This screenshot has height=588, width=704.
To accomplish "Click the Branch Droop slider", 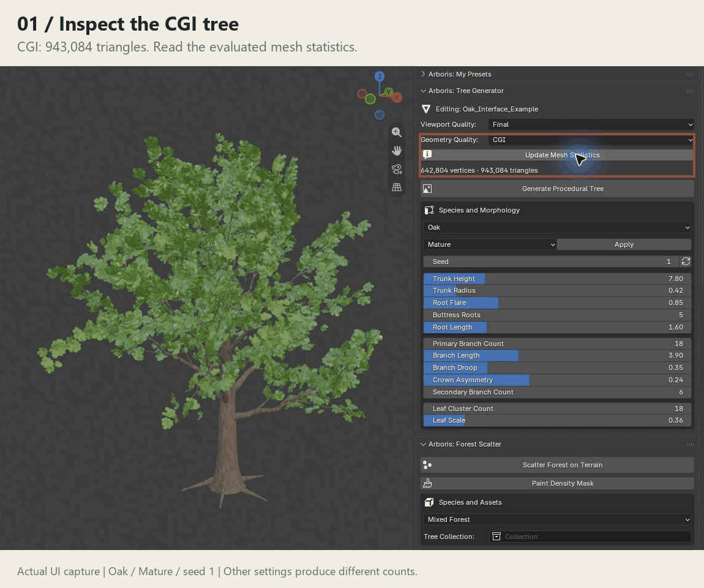I will point(557,367).
